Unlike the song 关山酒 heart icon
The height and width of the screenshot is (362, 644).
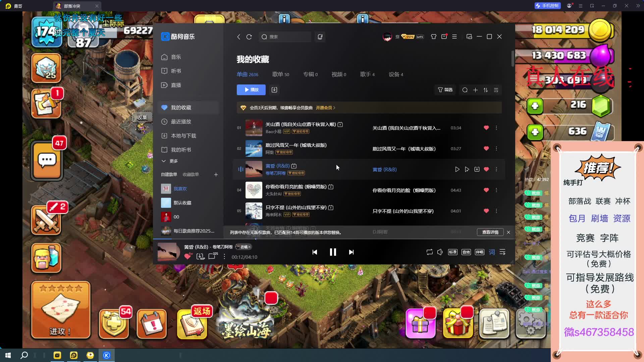click(x=486, y=128)
